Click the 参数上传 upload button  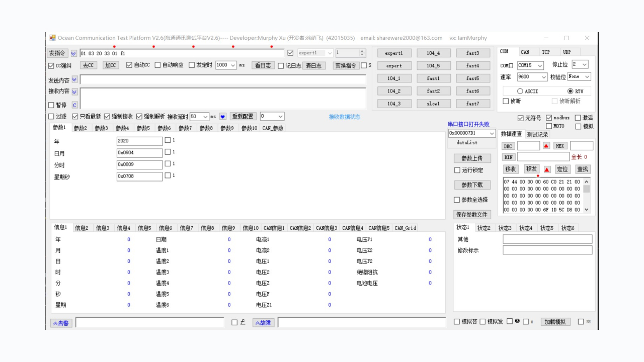(472, 158)
